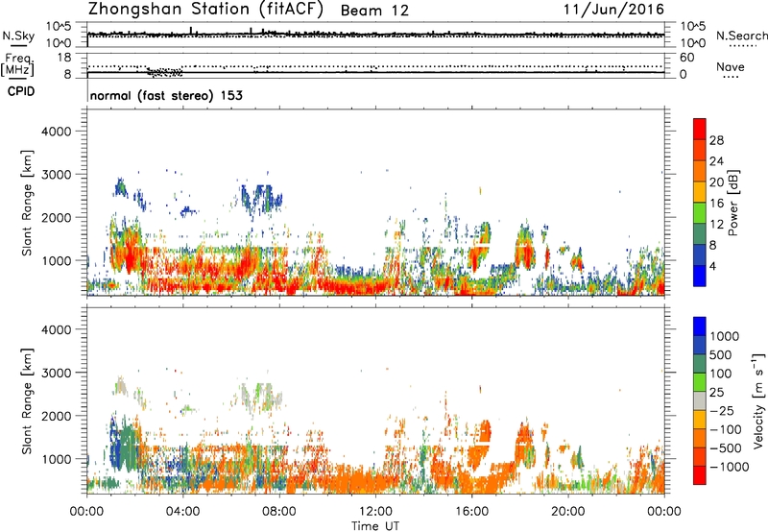Viewport: 768px width, 532px height.
Task: Click 'Slant Range [km]' label of velocity panel
Action: [x=27, y=400]
